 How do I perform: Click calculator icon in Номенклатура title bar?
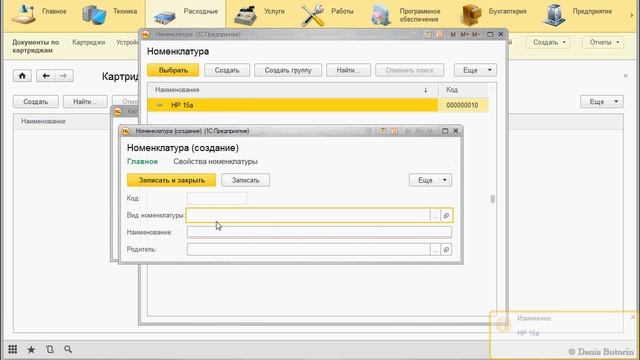click(x=427, y=35)
